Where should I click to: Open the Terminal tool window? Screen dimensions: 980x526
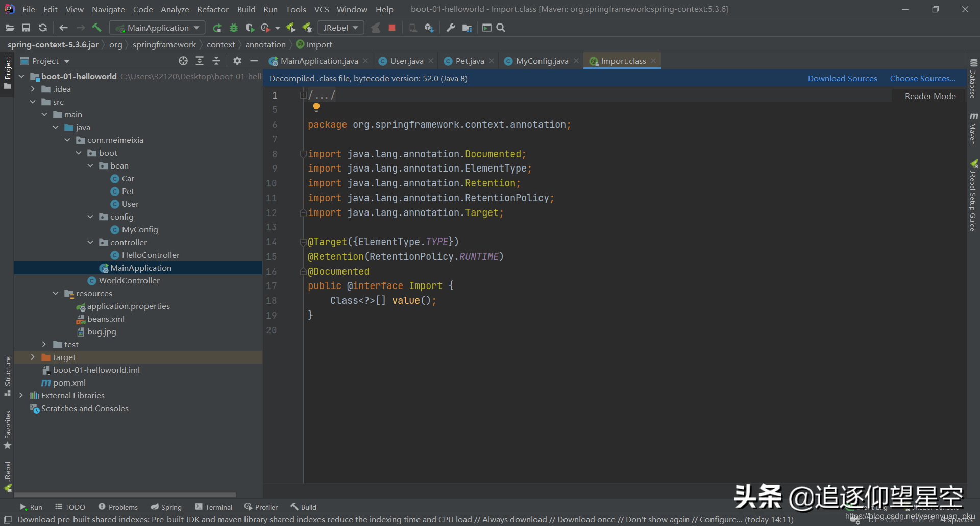pos(213,507)
